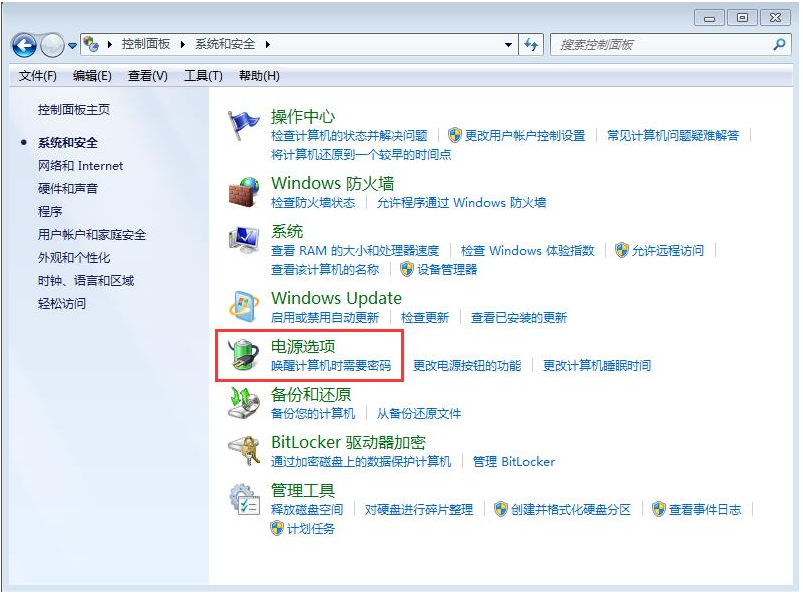Click the System computer monitor icon

point(244,241)
